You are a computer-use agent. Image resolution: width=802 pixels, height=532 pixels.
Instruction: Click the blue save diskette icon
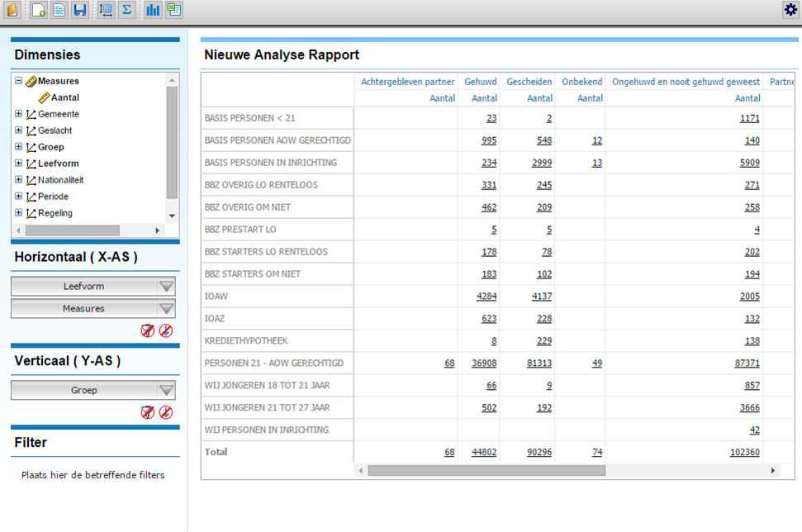pos(80,11)
